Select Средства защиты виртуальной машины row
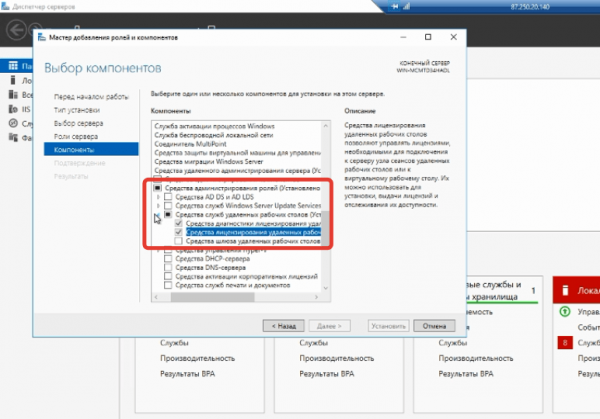Image resolution: width=600 pixels, height=419 pixels. (237, 153)
